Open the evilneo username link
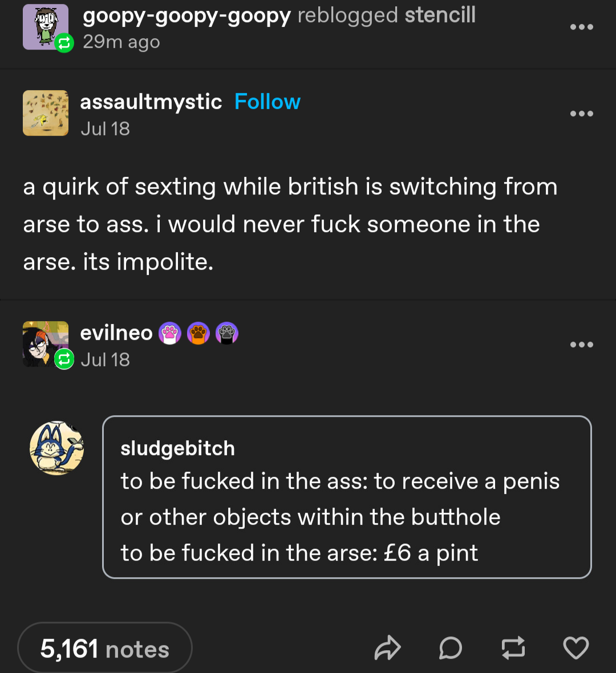Screen dimensions: 616x673 click(x=116, y=333)
